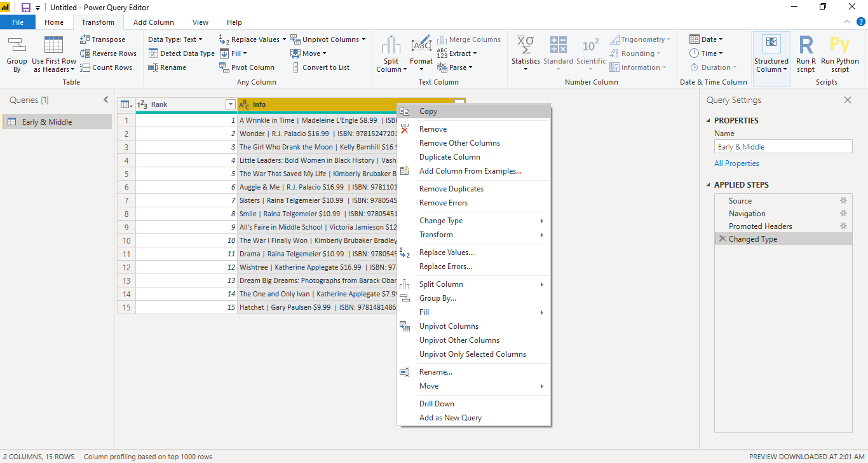Image resolution: width=868 pixels, height=463 pixels.
Task: Click the Save icon in title bar
Action: tap(26, 8)
